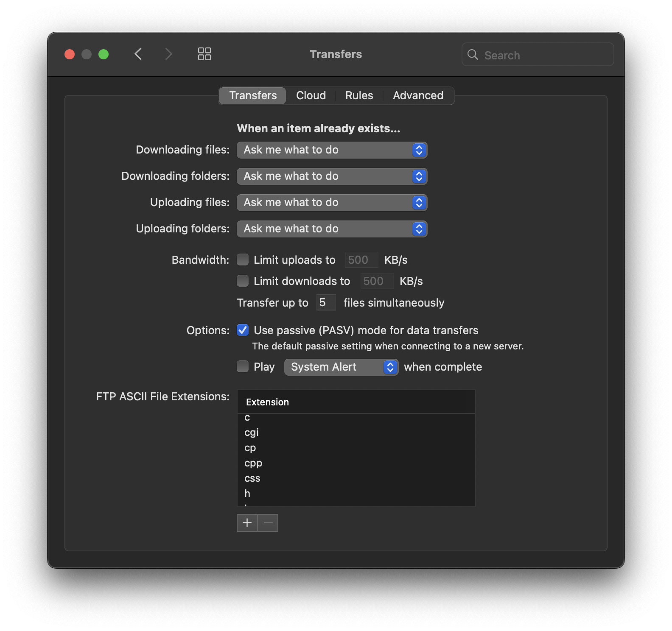Click the forward arrow in the toolbar
This screenshot has width=672, height=631.
tap(168, 54)
